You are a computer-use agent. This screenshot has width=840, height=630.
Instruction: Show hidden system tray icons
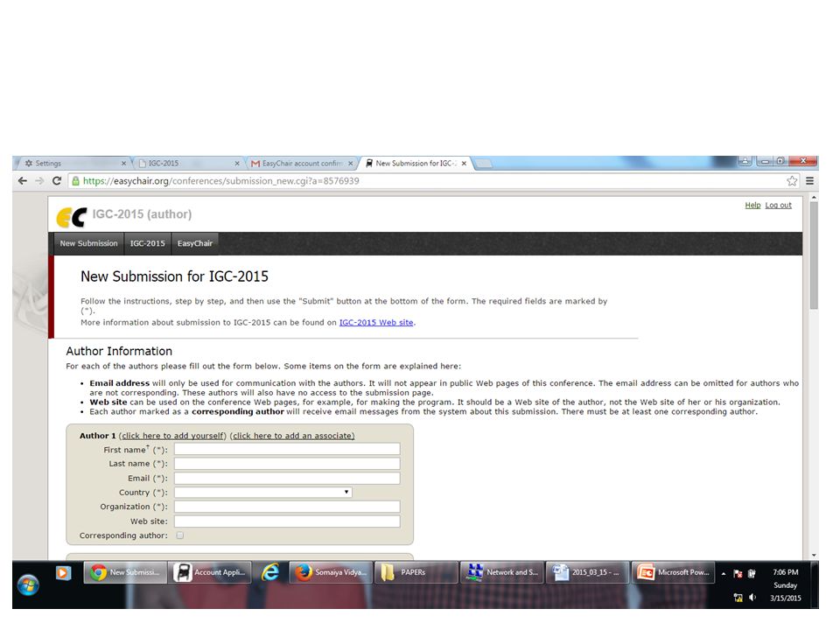coord(724,573)
